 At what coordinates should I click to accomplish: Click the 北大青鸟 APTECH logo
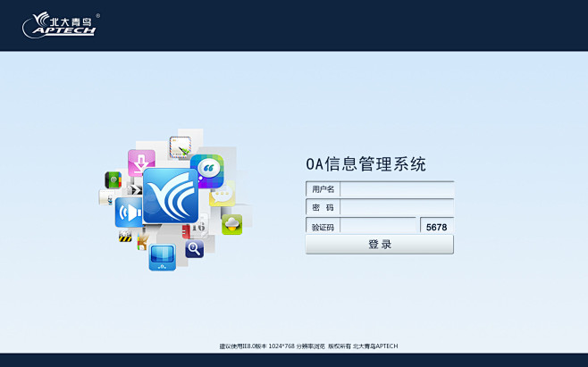61,25
